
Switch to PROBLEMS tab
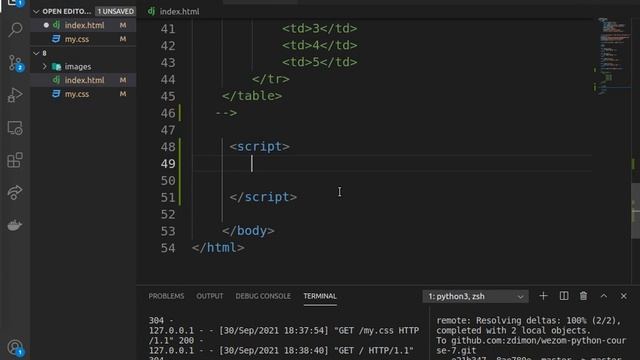166,296
